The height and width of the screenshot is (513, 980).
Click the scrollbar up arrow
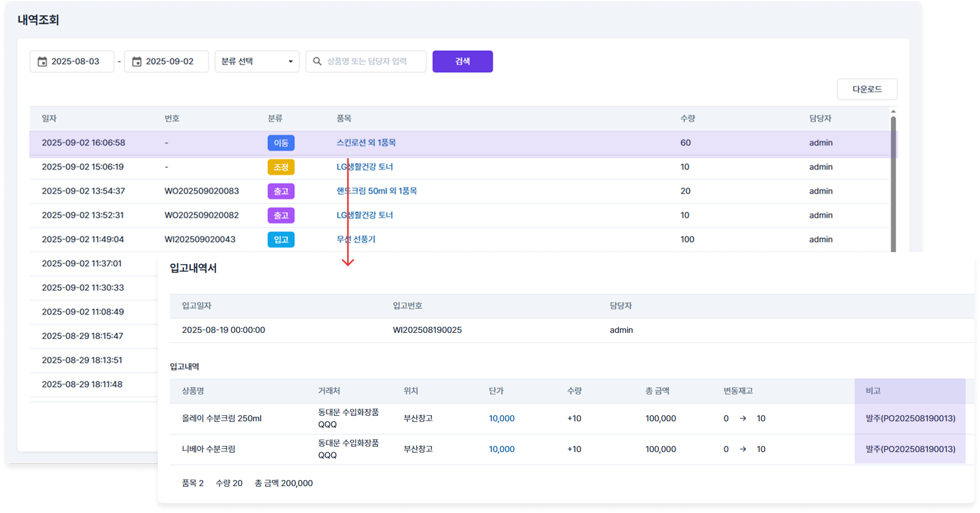893,111
